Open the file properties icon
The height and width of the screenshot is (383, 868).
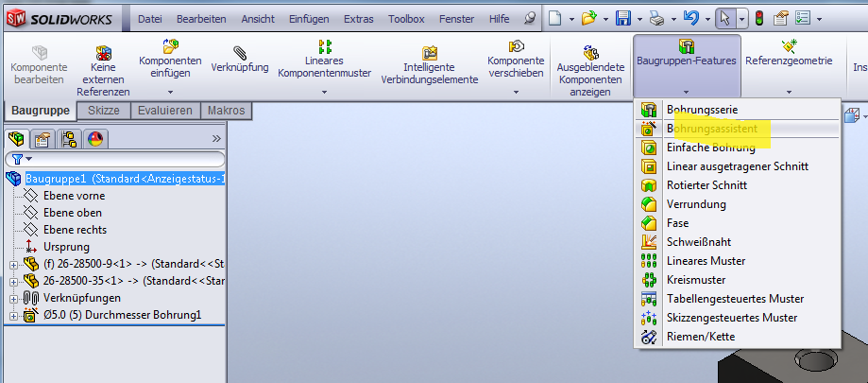pos(780,19)
